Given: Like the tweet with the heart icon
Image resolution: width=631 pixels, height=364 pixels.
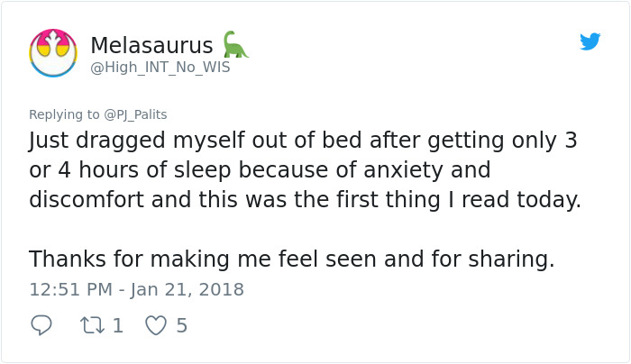Looking at the screenshot, I should [156, 325].
